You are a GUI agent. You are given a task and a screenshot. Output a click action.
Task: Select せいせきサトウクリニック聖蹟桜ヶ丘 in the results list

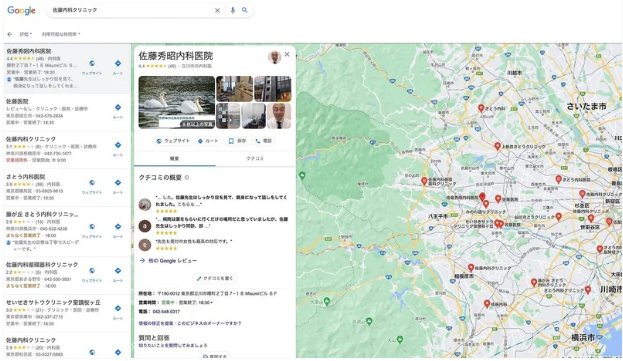(x=53, y=302)
